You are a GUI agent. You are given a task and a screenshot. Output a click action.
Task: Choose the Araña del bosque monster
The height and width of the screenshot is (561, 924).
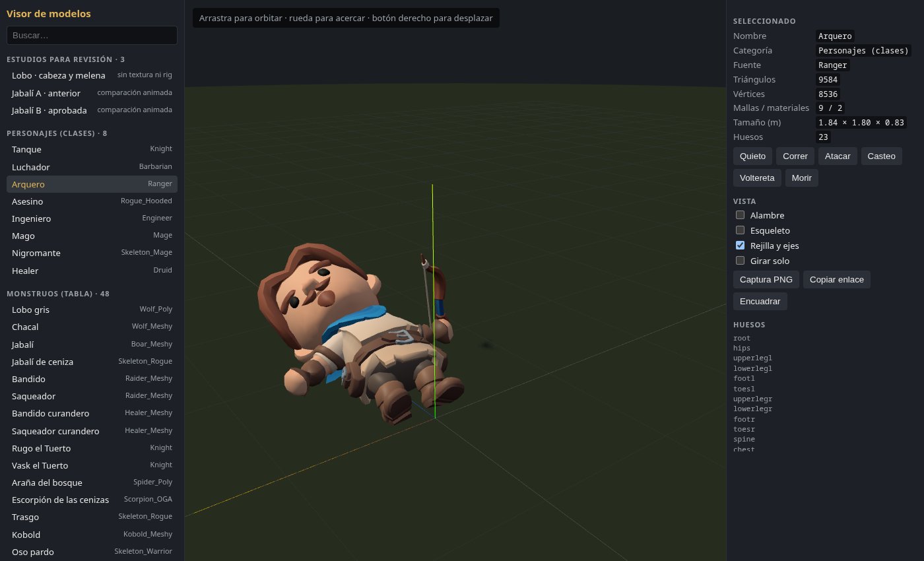92,482
